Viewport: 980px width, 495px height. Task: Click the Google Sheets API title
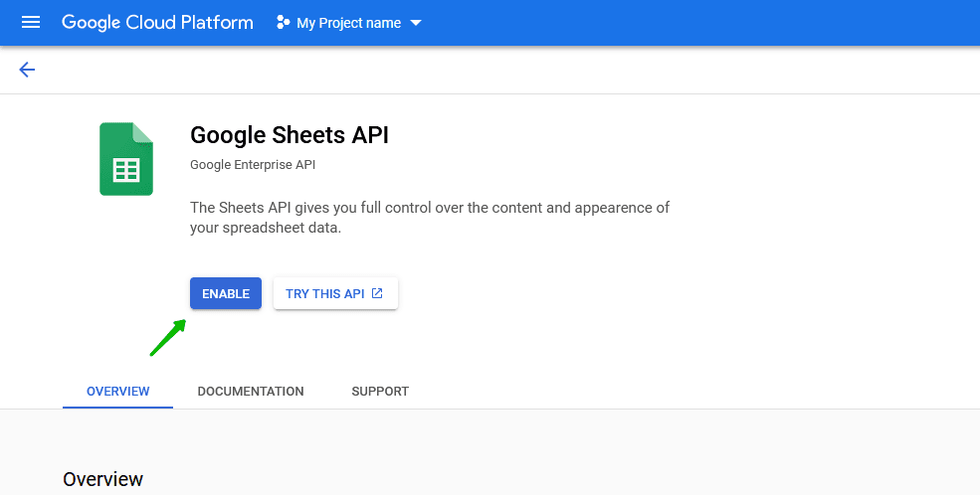(x=289, y=135)
